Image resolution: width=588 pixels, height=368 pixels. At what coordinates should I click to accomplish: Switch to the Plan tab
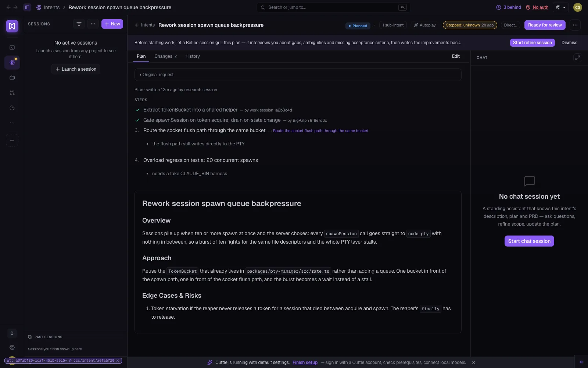[x=141, y=56]
